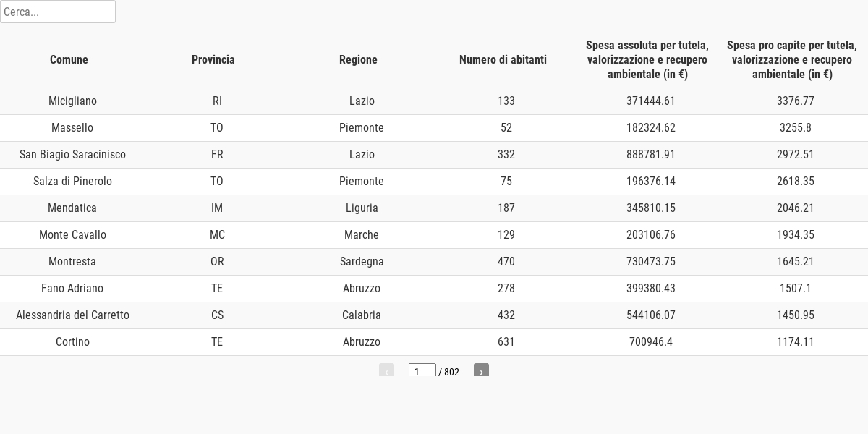
Task: Click the Mendatica cell
Action: tap(72, 208)
